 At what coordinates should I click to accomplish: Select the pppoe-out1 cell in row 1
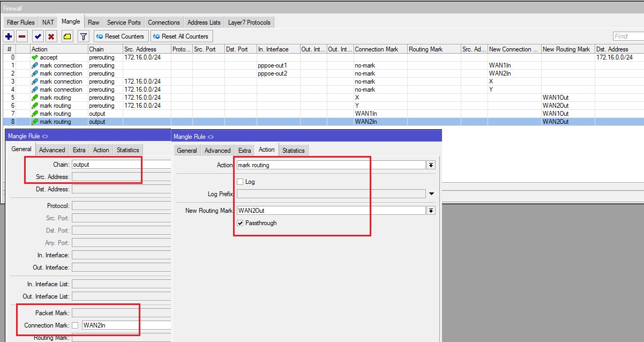278,65
